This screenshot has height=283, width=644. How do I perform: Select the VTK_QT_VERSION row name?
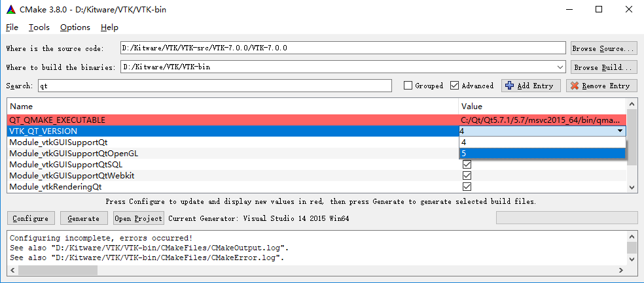click(43, 131)
